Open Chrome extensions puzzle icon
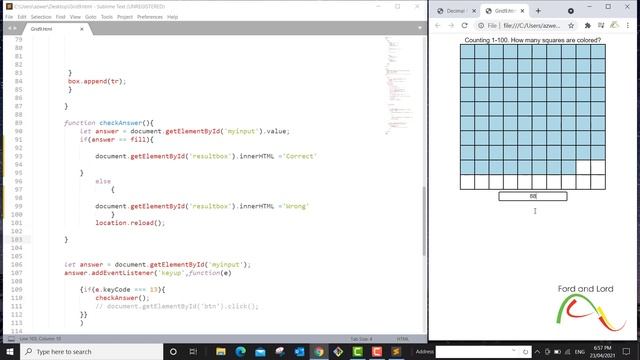 click(587, 25)
